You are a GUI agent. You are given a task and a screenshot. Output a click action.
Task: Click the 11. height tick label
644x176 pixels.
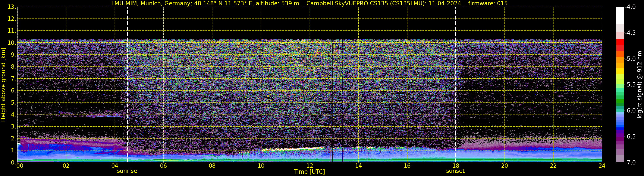pyautogui.click(x=12, y=31)
